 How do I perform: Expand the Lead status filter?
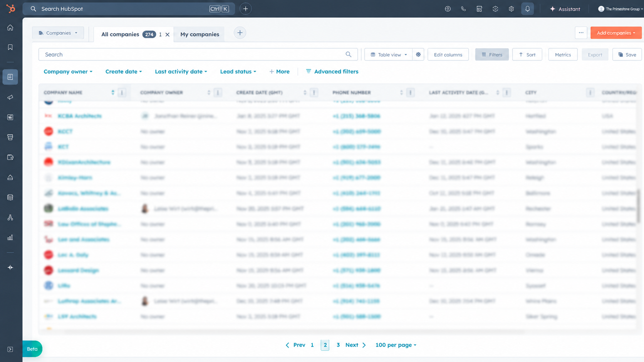tap(238, 72)
